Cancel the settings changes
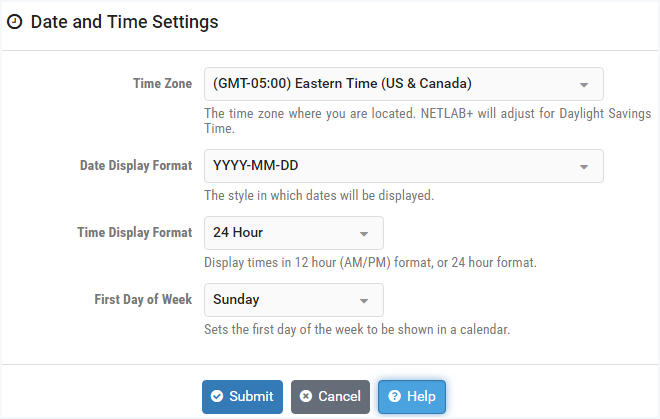Viewport: 660px width, 419px height. (330, 397)
